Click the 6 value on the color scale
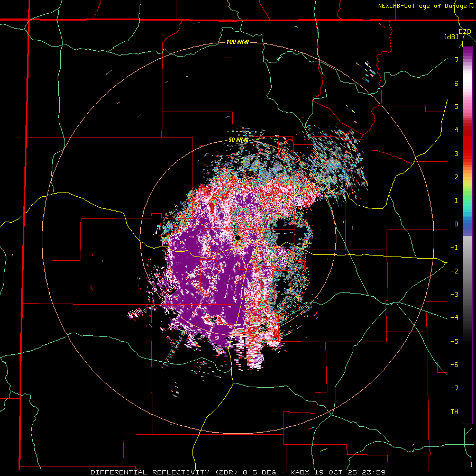 point(456,83)
